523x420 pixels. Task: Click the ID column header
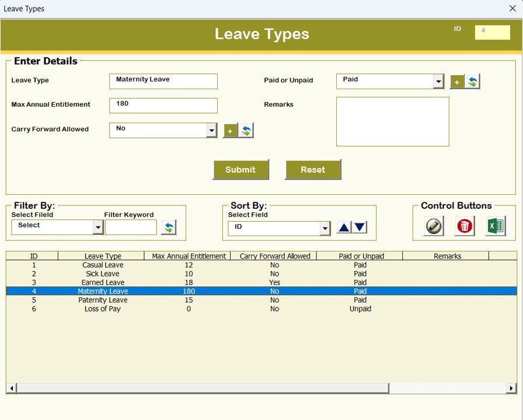(33, 256)
